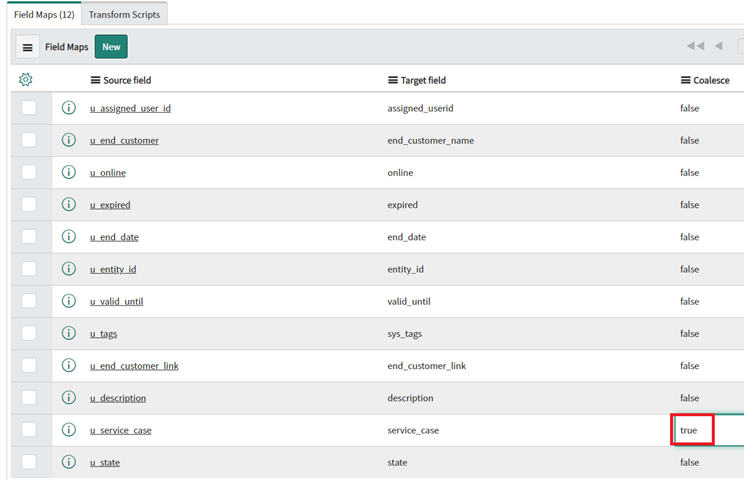Open the personalize list gear icon

coord(26,80)
